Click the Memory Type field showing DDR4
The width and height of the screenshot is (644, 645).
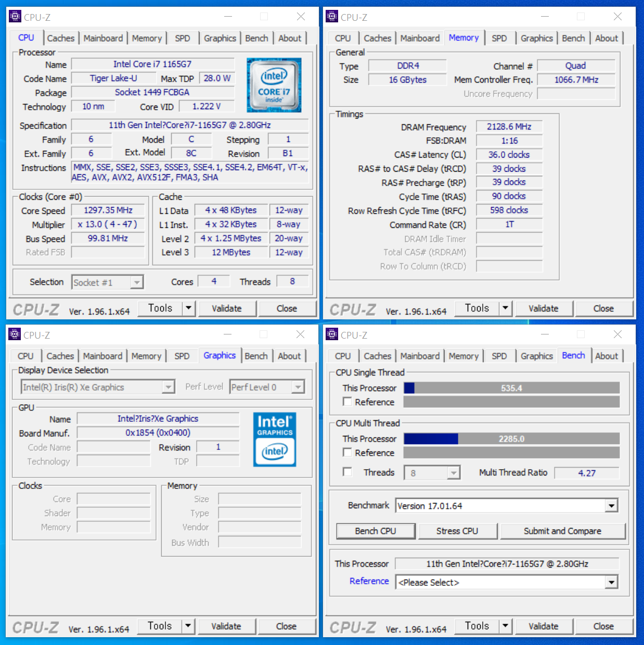tap(407, 66)
